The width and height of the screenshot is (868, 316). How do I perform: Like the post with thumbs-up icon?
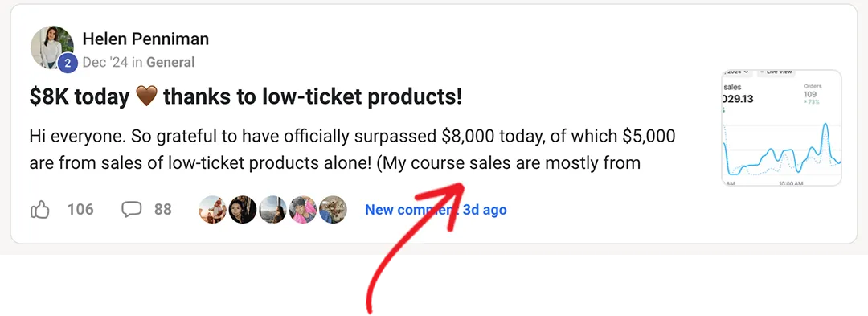[x=40, y=210]
